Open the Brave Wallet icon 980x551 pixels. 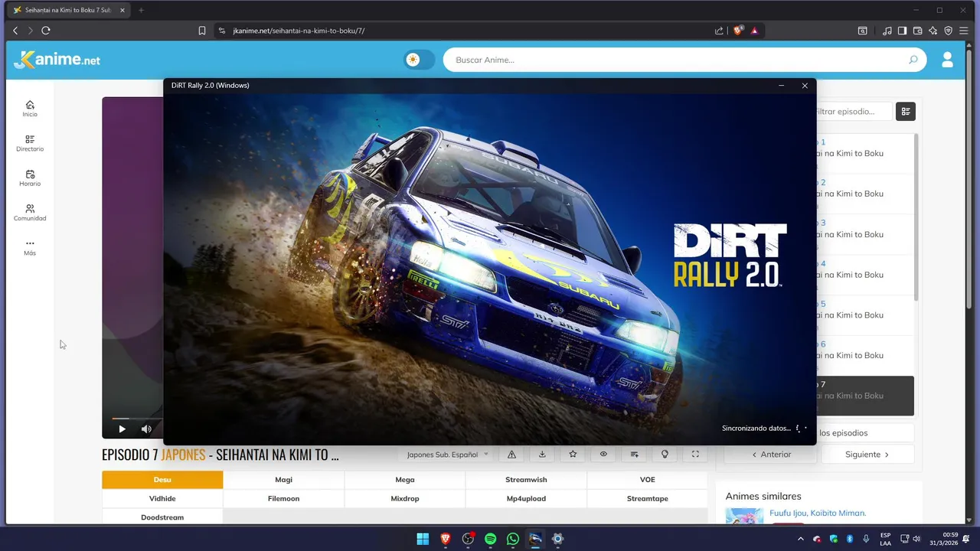(918, 31)
